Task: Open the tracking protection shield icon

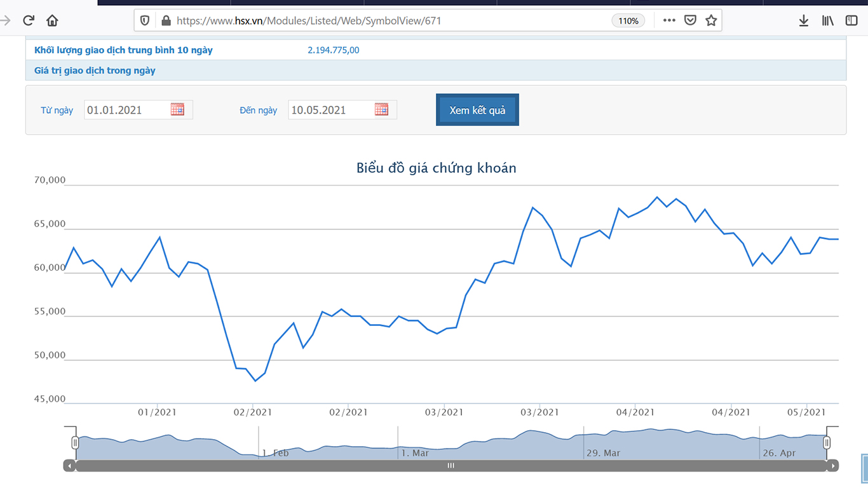Action: (145, 20)
